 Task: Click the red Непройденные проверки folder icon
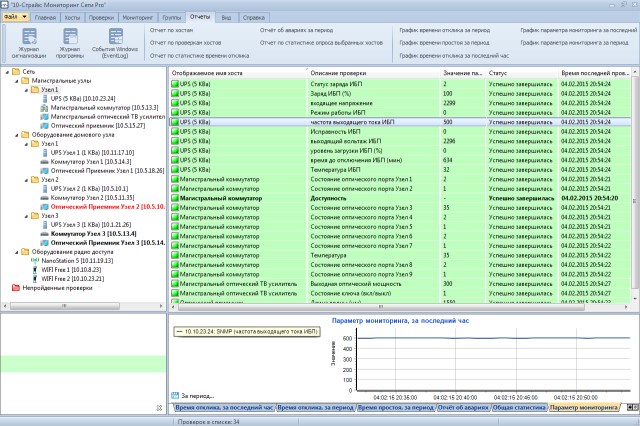16,288
